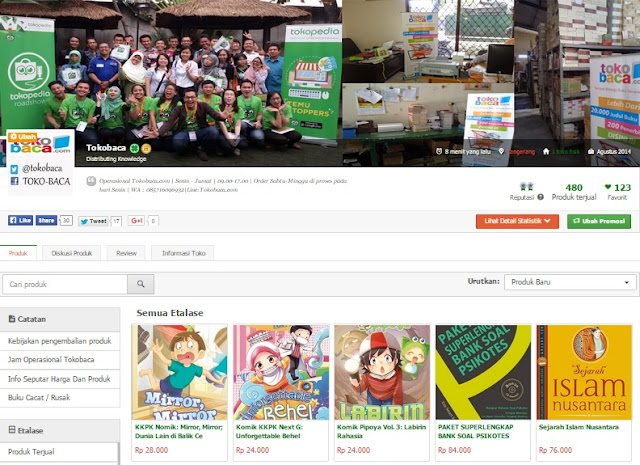The image size is (640, 465).
Task: Open Sejarah Islam Nusantara cover thumbnail
Action: click(584, 372)
